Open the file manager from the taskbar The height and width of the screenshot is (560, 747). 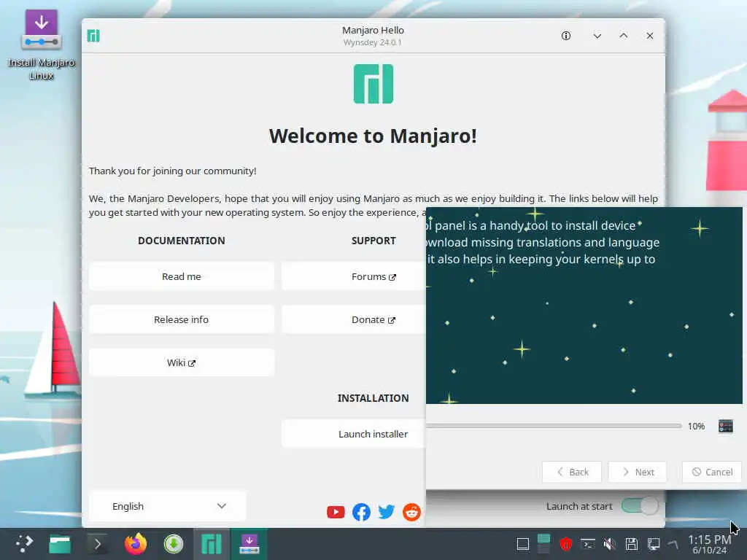click(60, 544)
